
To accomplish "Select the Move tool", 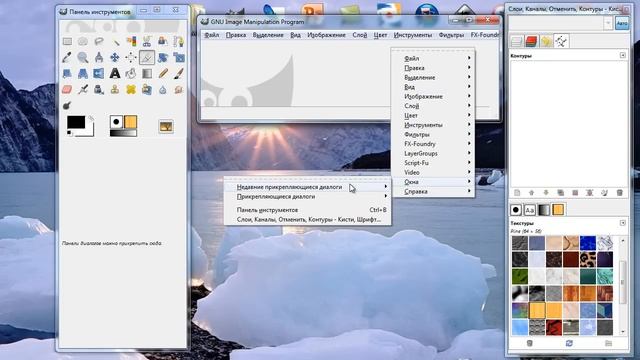I will click(x=115, y=57).
